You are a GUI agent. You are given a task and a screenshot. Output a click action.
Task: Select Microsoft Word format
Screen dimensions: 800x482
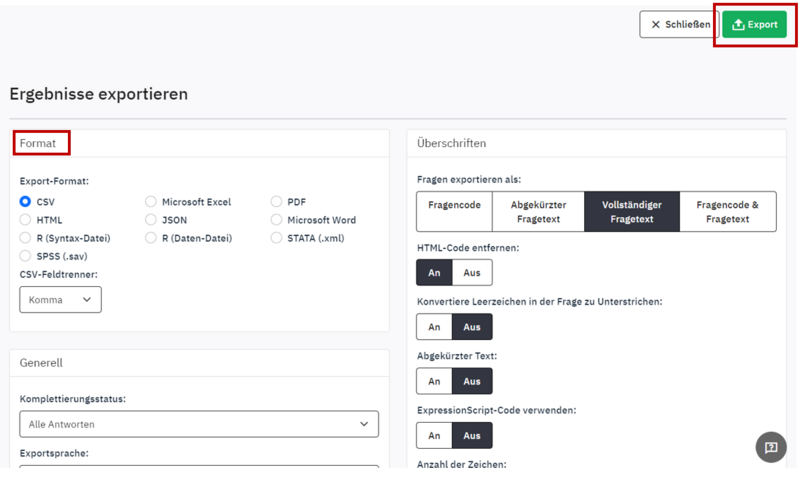click(x=276, y=220)
